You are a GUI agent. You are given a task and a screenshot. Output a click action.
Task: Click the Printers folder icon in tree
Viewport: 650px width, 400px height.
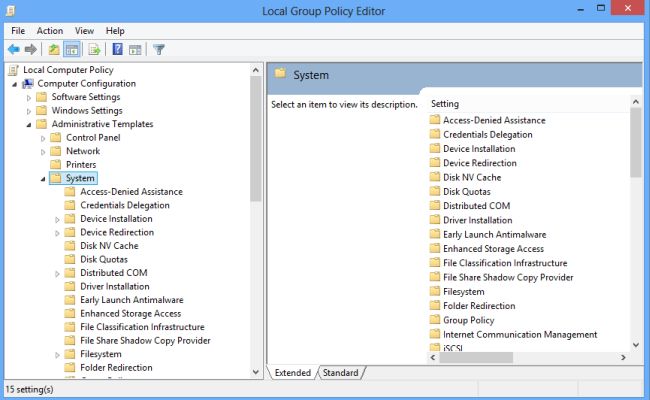[56, 165]
